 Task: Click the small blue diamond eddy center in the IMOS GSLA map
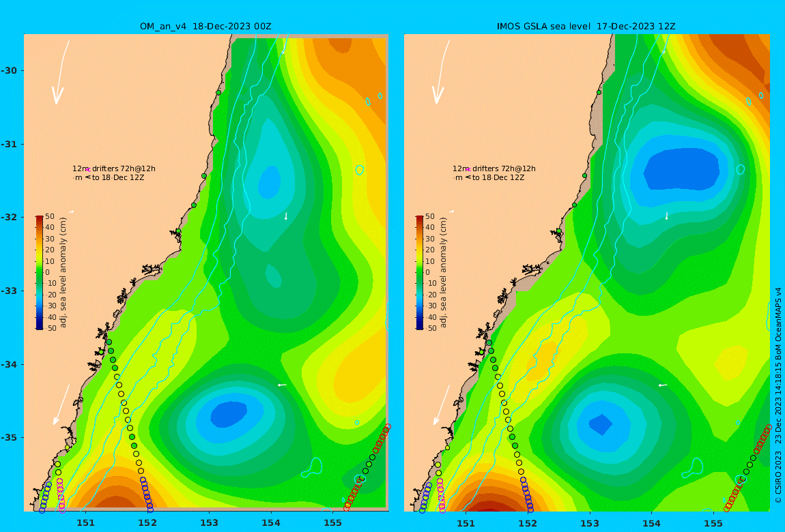(x=601, y=424)
